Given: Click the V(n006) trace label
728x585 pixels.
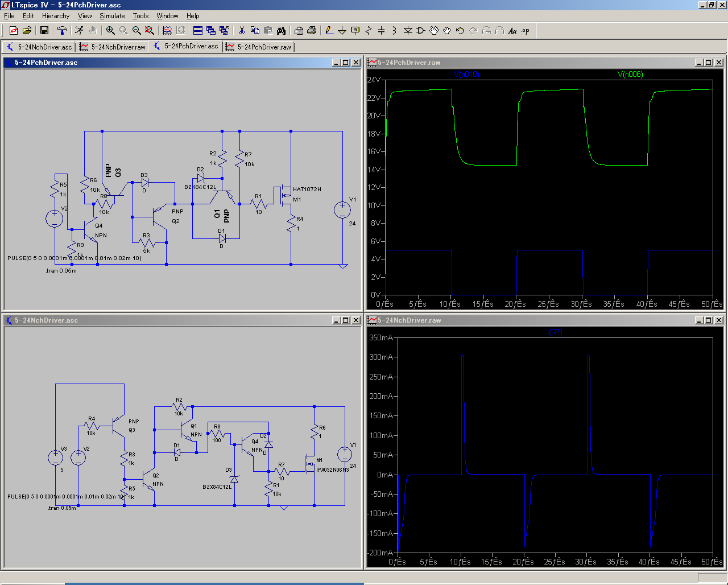Looking at the screenshot, I should point(630,75).
